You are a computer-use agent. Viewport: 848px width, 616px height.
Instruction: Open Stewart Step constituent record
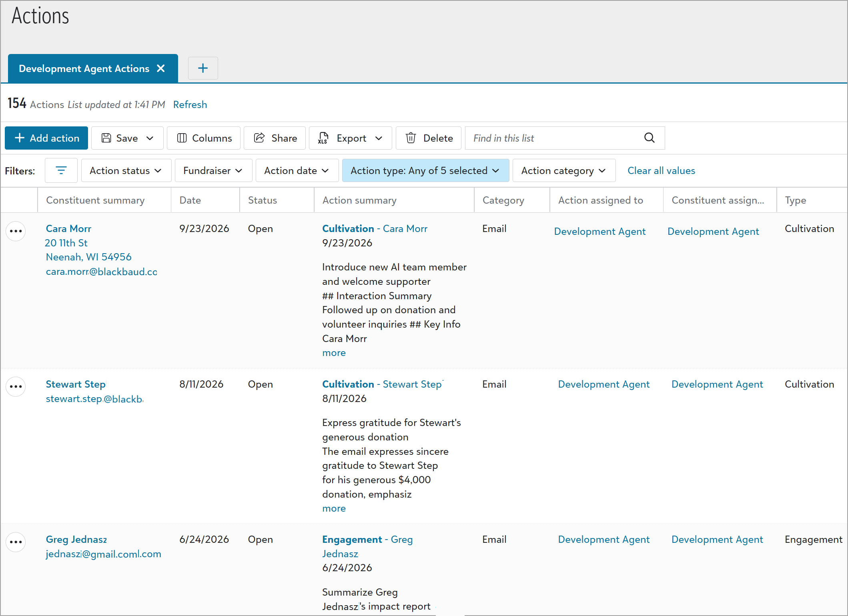(76, 384)
